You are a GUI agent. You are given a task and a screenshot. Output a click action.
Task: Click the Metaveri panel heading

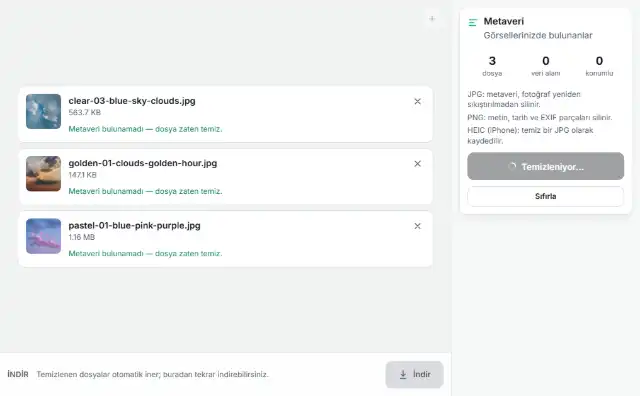point(504,21)
